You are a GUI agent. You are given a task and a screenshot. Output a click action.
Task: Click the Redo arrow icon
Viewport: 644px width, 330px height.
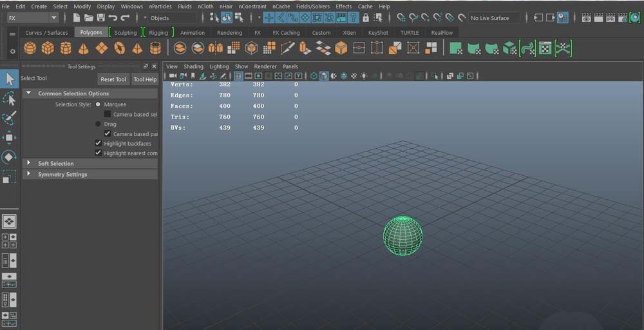[125, 17]
